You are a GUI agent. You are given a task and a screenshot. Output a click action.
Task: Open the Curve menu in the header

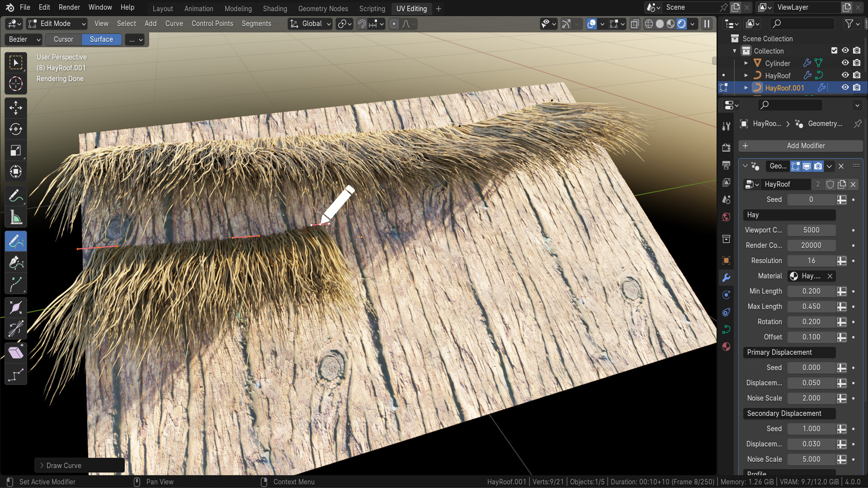pyautogui.click(x=174, y=23)
